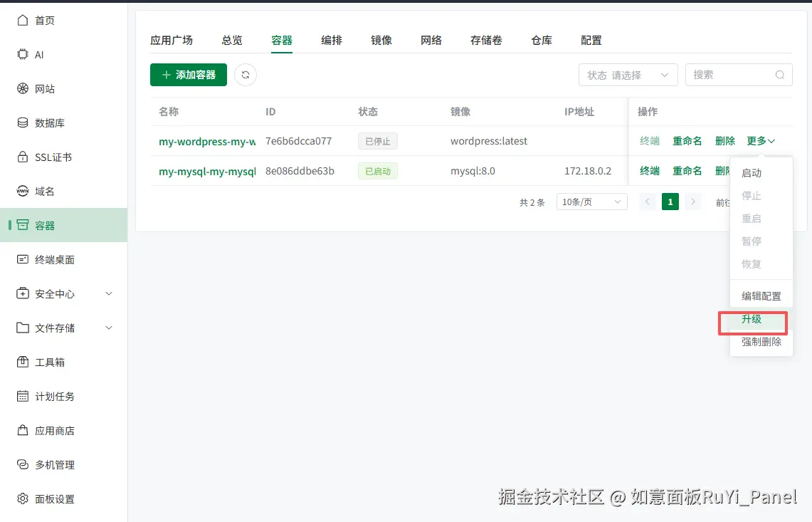812x522 pixels.
Task: Click the 已启动 status badge
Action: coord(377,171)
